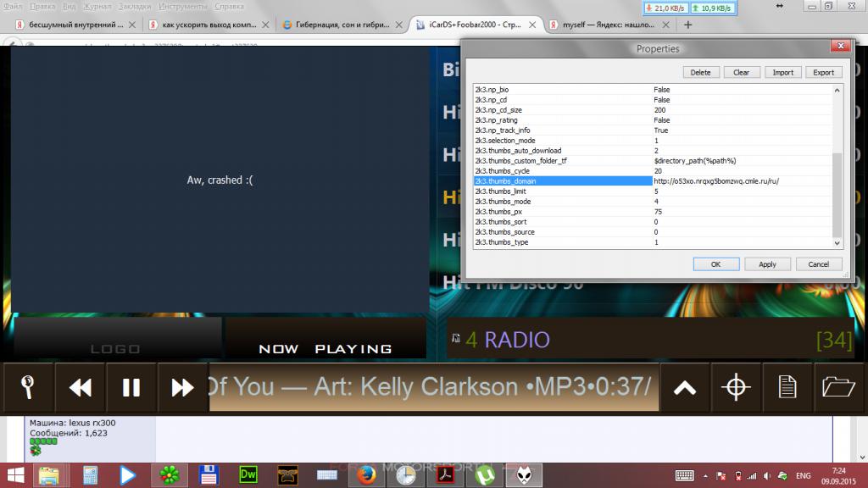Select the 2k3.thumbs_sort property row

coord(652,222)
